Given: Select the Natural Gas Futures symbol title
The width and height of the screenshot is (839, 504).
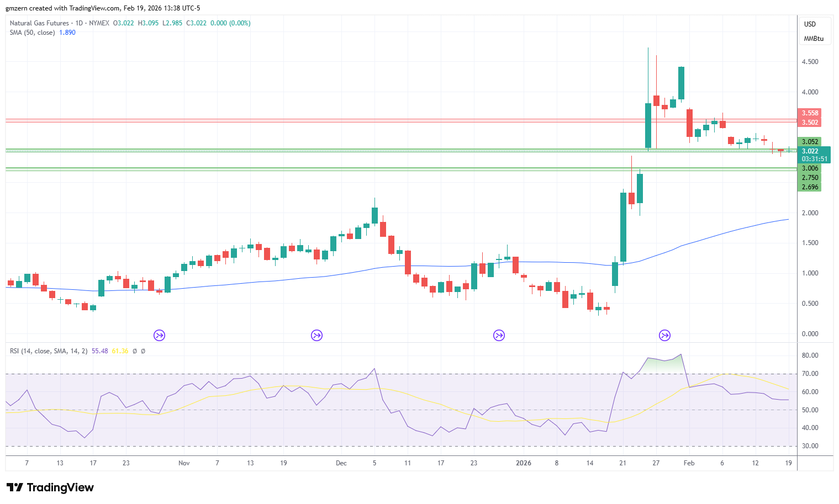Looking at the screenshot, I should 39,23.
